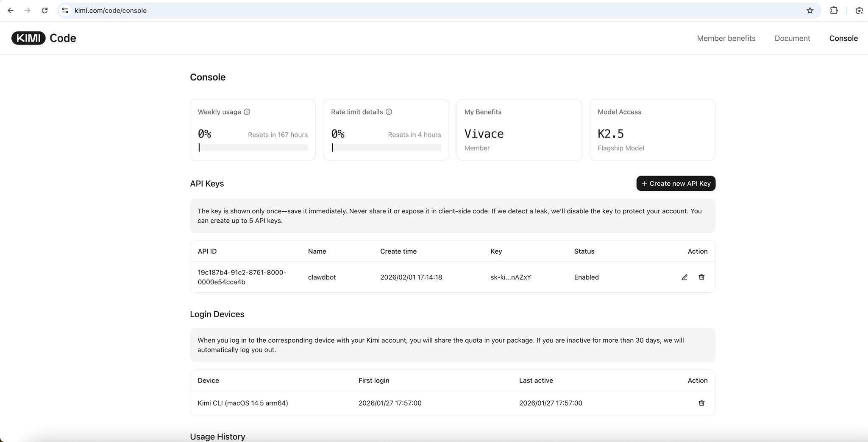Screen dimensions: 868x442
Task: Click the Code wordmark beside KIMI logo
Action: (63, 38)
